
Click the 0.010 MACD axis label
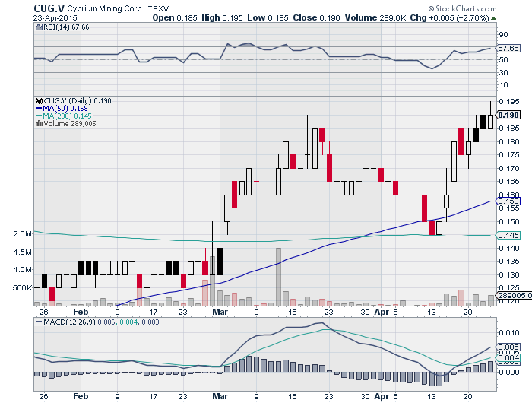point(509,333)
